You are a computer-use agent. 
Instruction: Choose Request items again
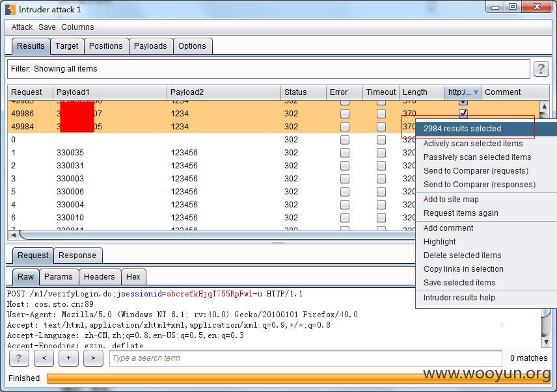point(486,213)
